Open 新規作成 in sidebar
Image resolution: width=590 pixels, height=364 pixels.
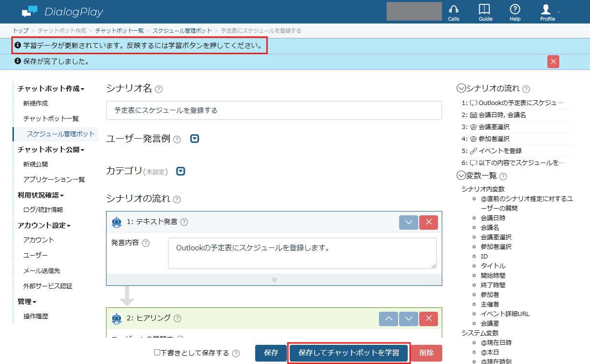(x=35, y=103)
